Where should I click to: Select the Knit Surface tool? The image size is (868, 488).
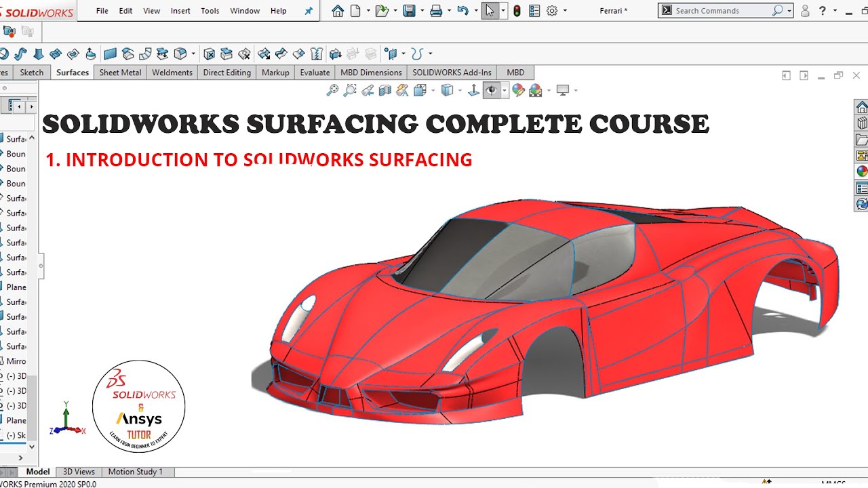tap(316, 54)
